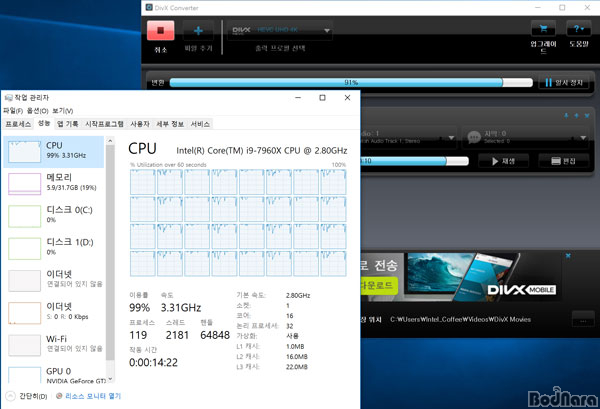The height and width of the screenshot is (409, 600).
Task: Click the handles count 64848
Action: 215,335
